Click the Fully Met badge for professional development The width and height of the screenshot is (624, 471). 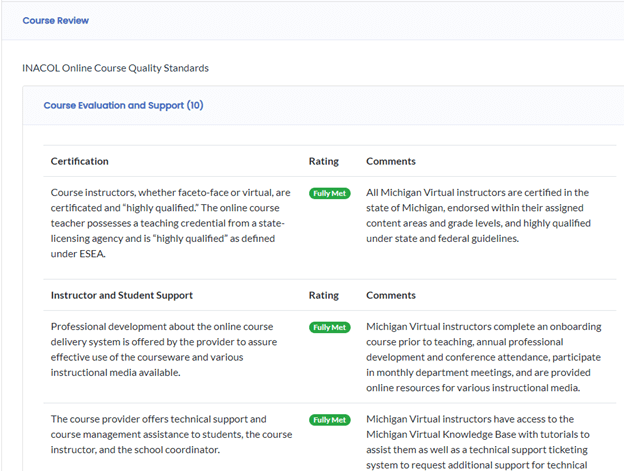329,327
